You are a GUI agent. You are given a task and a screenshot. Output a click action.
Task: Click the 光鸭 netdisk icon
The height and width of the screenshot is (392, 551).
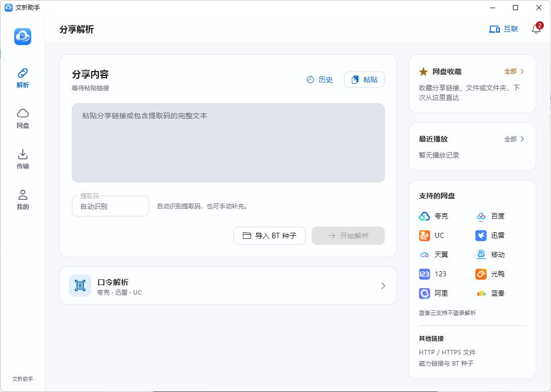tap(480, 274)
